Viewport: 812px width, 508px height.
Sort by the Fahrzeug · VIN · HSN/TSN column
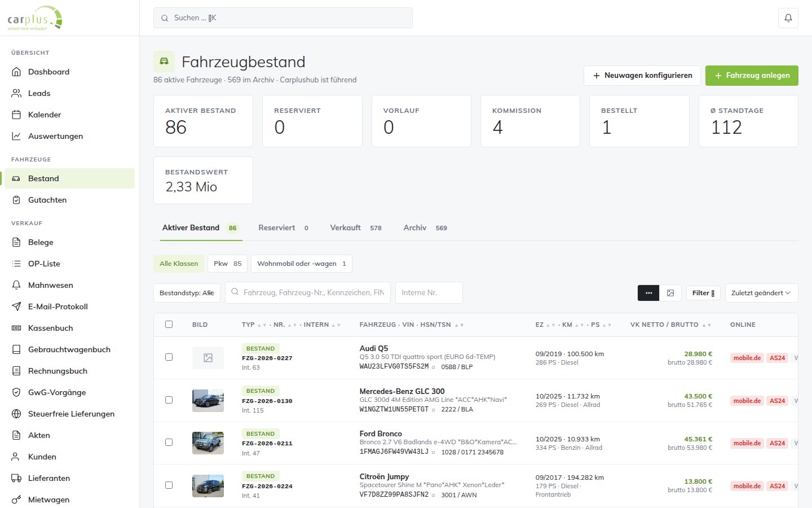pyautogui.click(x=411, y=325)
